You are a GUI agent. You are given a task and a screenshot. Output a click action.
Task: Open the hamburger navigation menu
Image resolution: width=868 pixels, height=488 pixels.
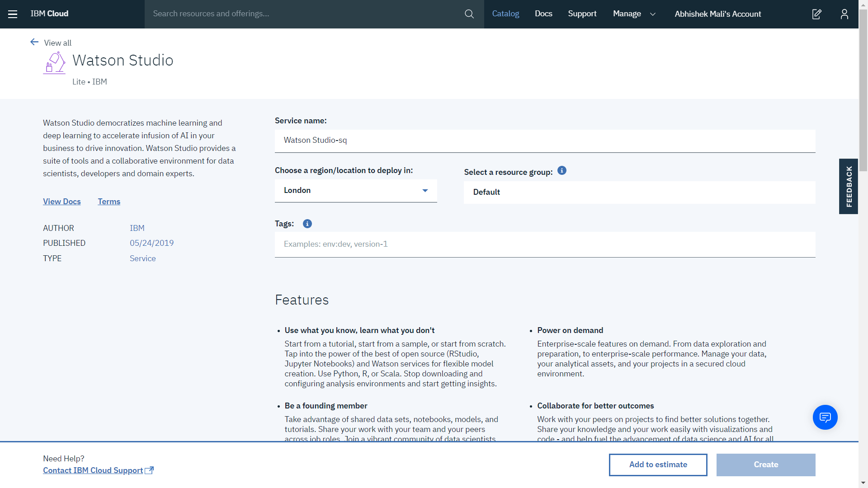[x=13, y=14]
